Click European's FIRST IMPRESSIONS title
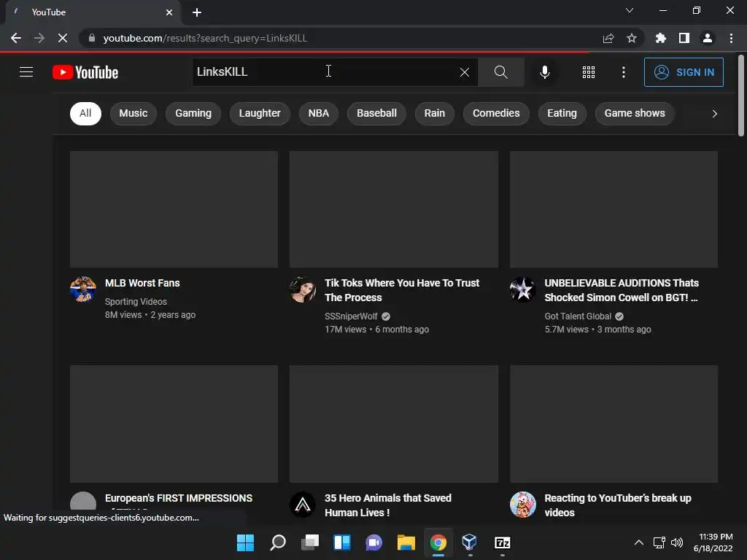The image size is (747, 560). pos(179,498)
